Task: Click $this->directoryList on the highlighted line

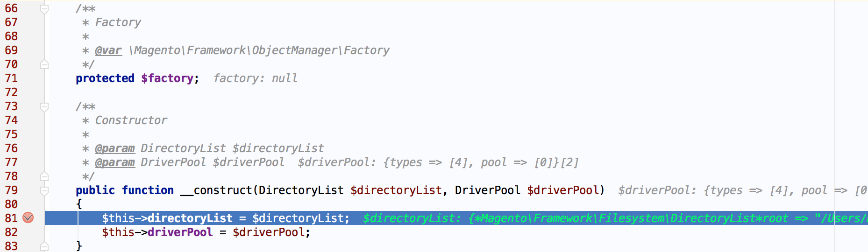Action: pyautogui.click(x=167, y=218)
